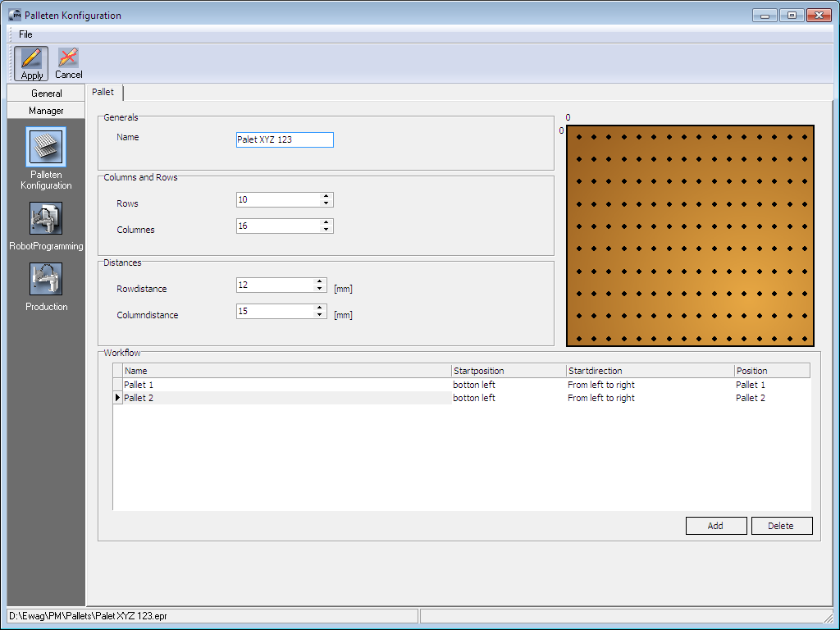Image resolution: width=840 pixels, height=630 pixels.
Task: Click the file path in the status bar
Action: (x=89, y=616)
